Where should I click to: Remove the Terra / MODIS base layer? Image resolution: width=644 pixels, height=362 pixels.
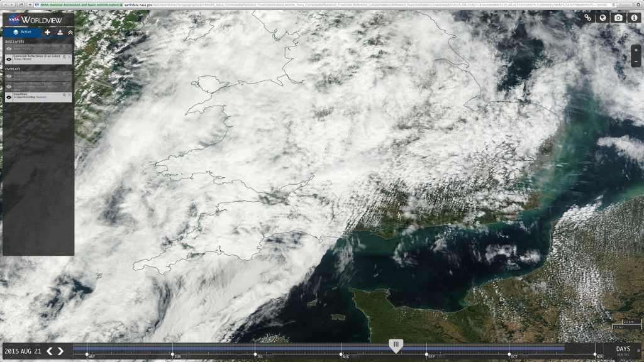click(x=69, y=57)
